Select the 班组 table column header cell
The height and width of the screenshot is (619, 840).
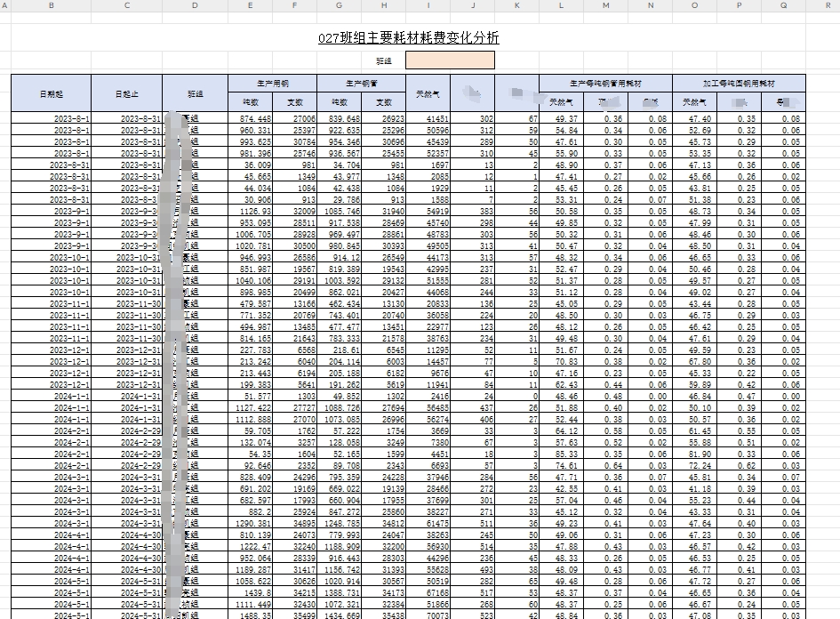(195, 92)
